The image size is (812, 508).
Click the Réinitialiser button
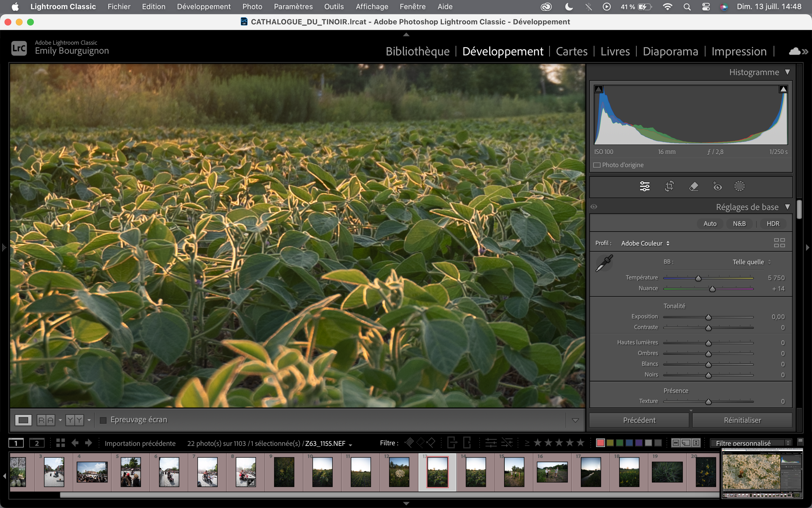coord(742,420)
